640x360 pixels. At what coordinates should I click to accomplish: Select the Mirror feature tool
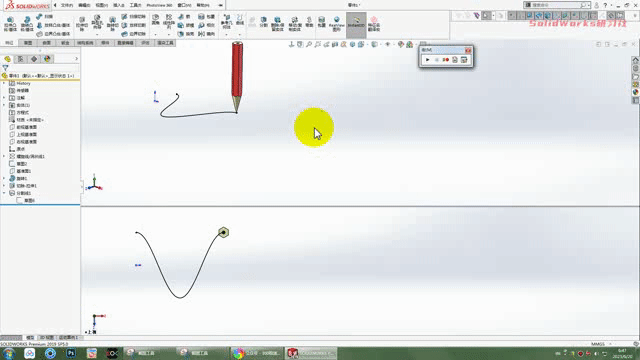click(x=208, y=34)
